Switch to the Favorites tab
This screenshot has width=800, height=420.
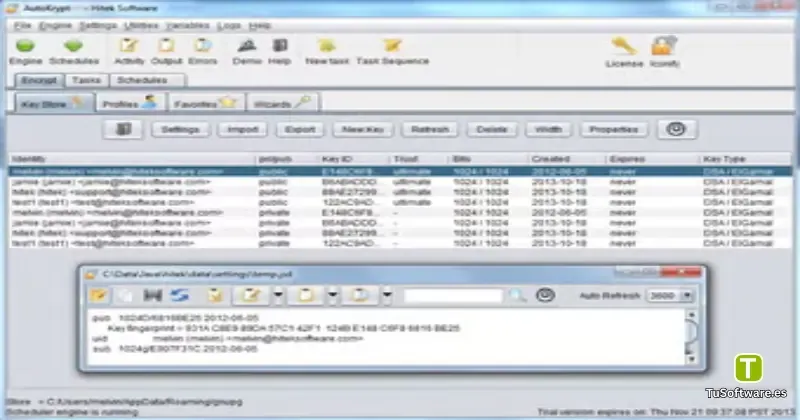[205, 104]
